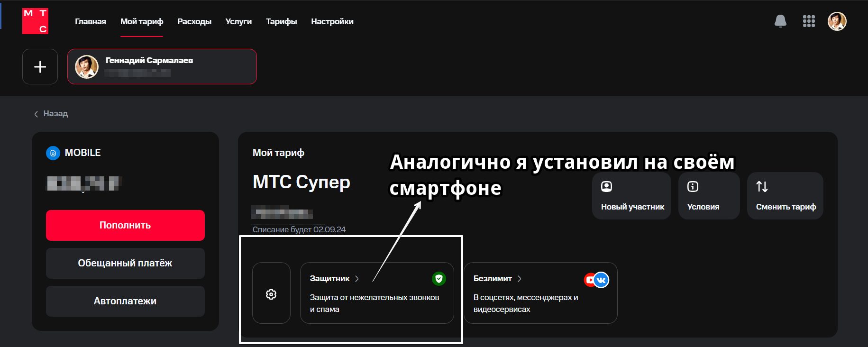
Task: Open the apps grid menu
Action: pyautogui.click(x=808, y=21)
